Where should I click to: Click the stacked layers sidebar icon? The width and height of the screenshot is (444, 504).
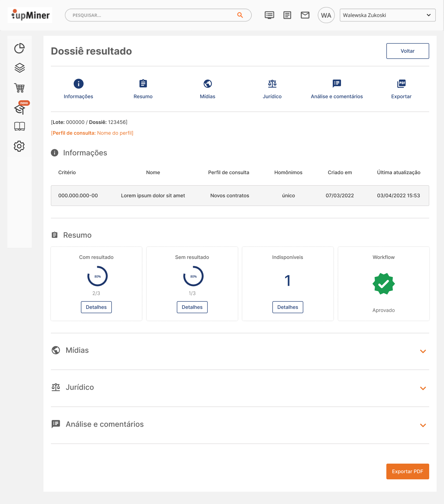[19, 68]
